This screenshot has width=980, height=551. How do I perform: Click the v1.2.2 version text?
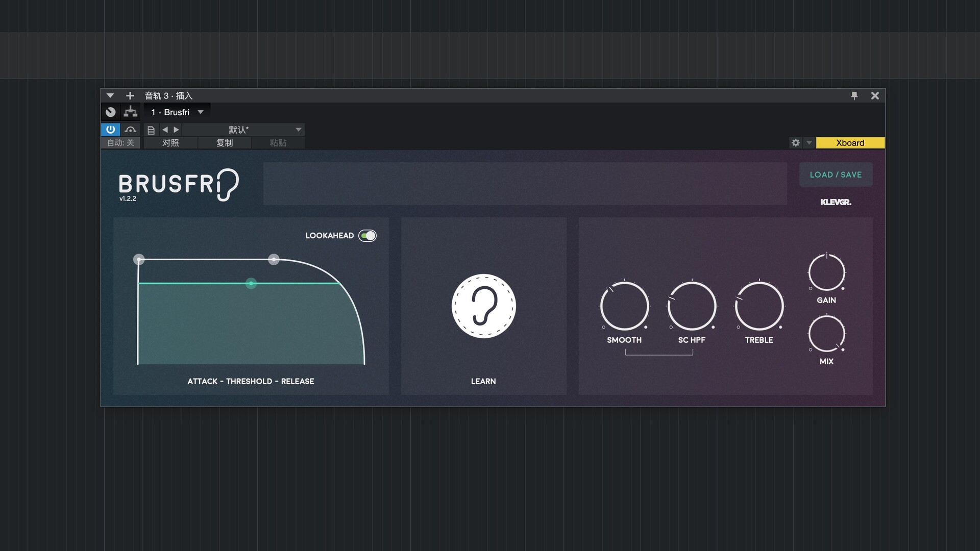(128, 198)
